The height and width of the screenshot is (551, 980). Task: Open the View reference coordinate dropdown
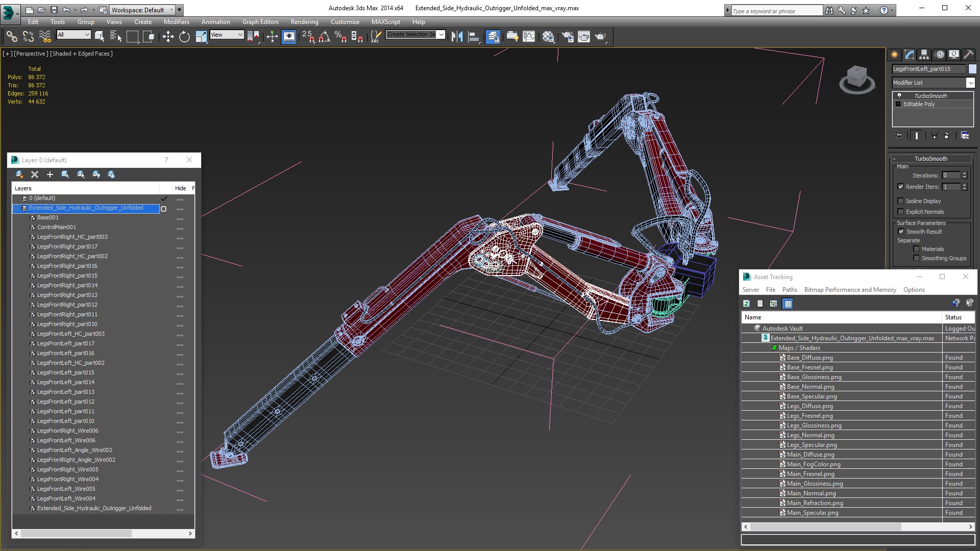click(x=227, y=35)
